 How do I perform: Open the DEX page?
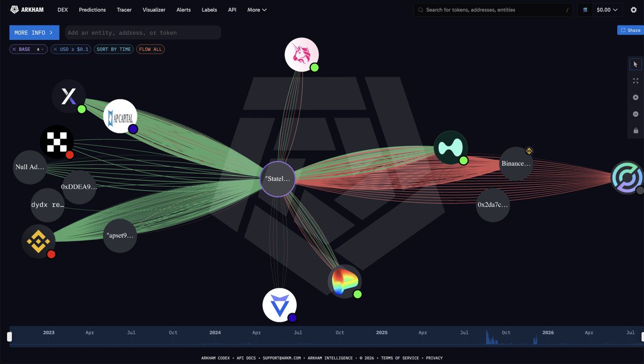pyautogui.click(x=63, y=10)
